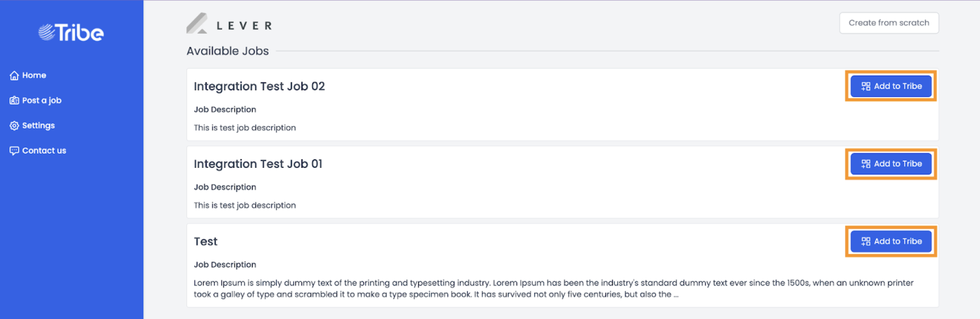The height and width of the screenshot is (319, 980).
Task: Click grid icon on first Add to Tribe
Action: tap(866, 86)
